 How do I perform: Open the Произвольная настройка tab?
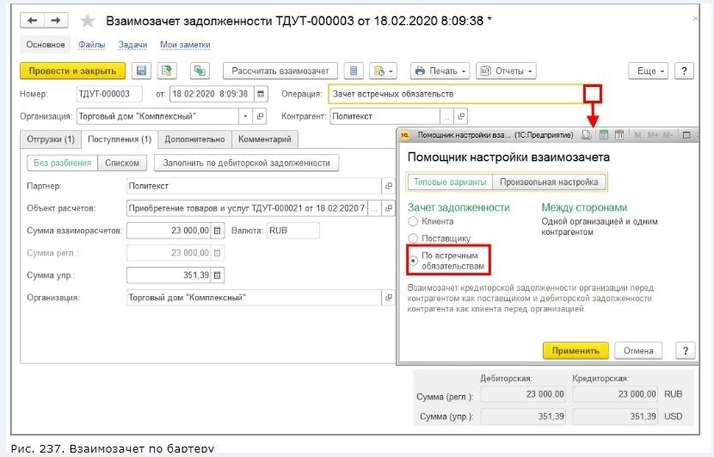[550, 182]
